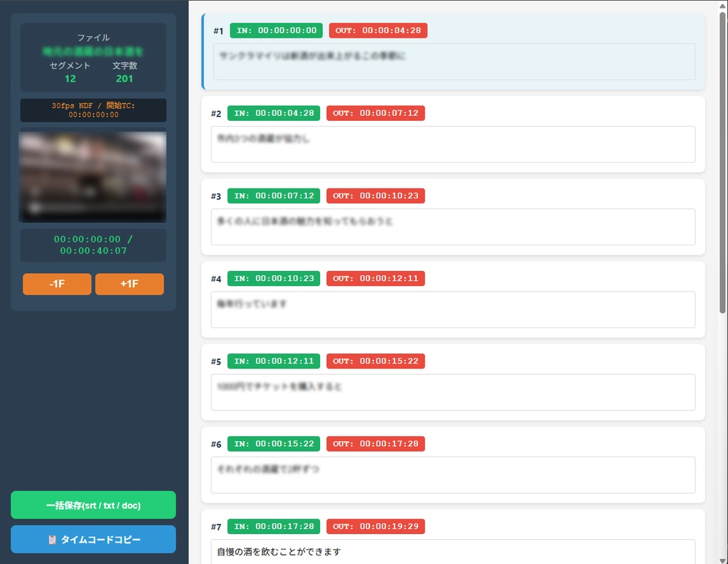Click the #6 segment number label
This screenshot has width=728, height=564.
[216, 445]
